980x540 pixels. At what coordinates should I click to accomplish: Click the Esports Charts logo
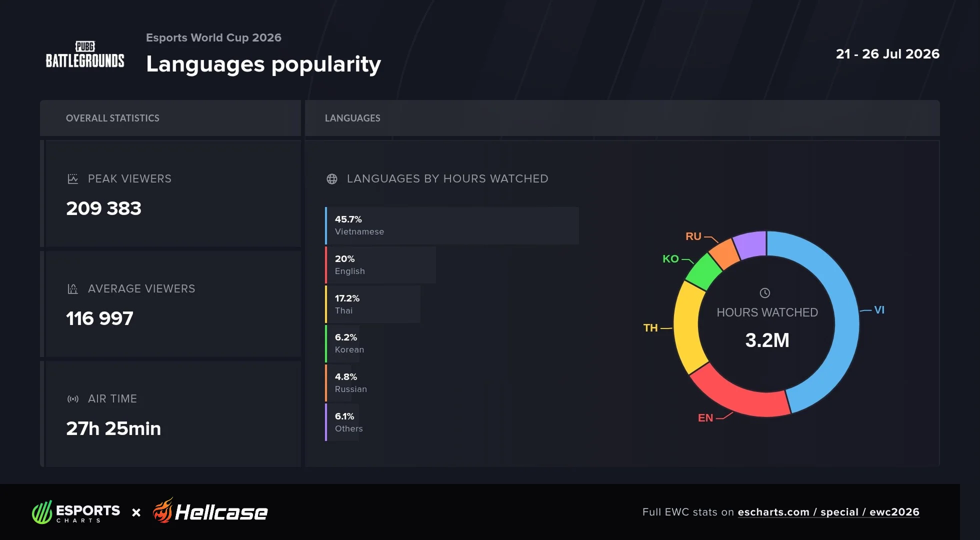click(x=76, y=512)
